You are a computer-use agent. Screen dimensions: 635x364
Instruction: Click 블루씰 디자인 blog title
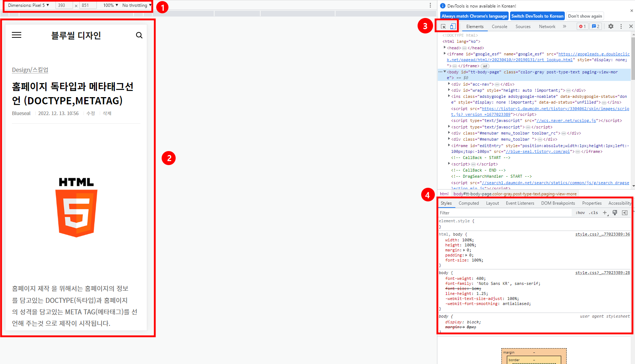point(76,35)
